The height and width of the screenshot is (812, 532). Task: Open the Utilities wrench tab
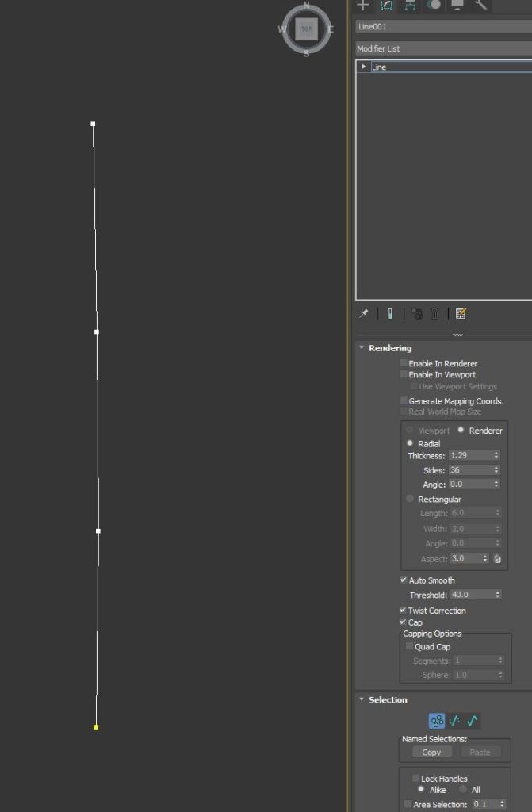[481, 5]
